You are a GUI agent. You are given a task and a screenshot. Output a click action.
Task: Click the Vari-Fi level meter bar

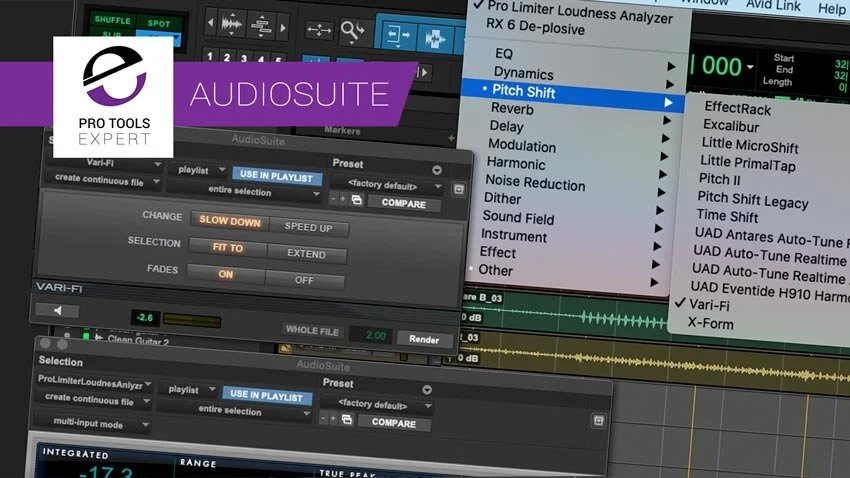192,321
